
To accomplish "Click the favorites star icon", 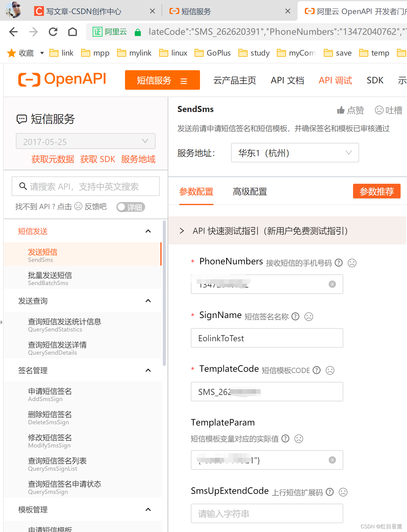I will click(x=12, y=53).
